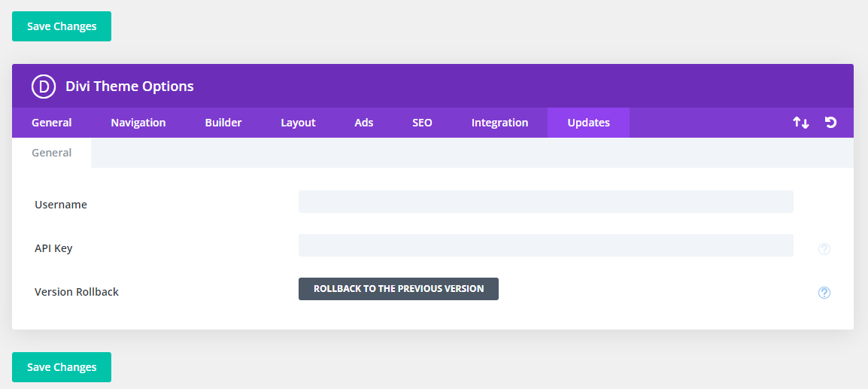Go to the SEO tab
Viewport: 868px width, 389px height.
(423, 123)
